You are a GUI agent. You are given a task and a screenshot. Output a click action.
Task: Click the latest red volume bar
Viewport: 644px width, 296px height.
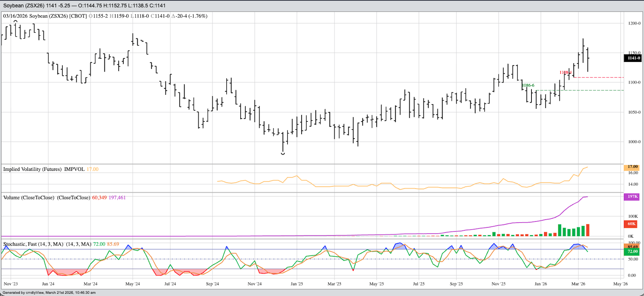588,230
